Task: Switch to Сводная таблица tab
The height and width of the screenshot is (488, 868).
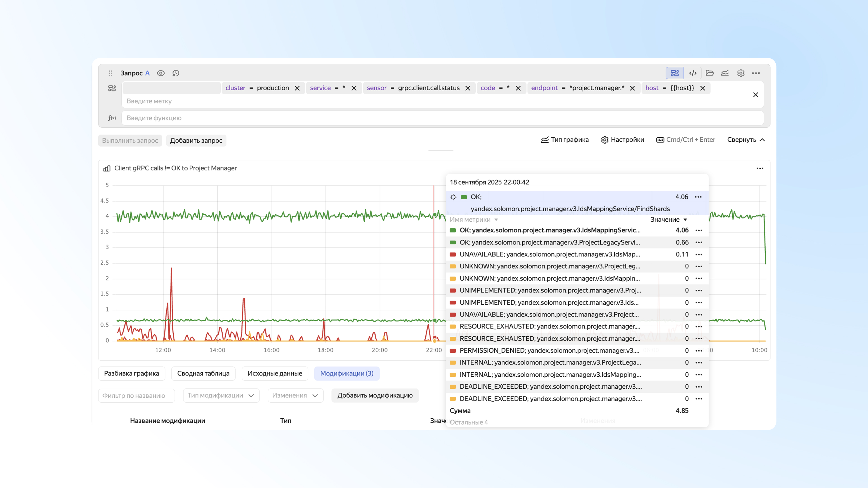Action: 203,373
